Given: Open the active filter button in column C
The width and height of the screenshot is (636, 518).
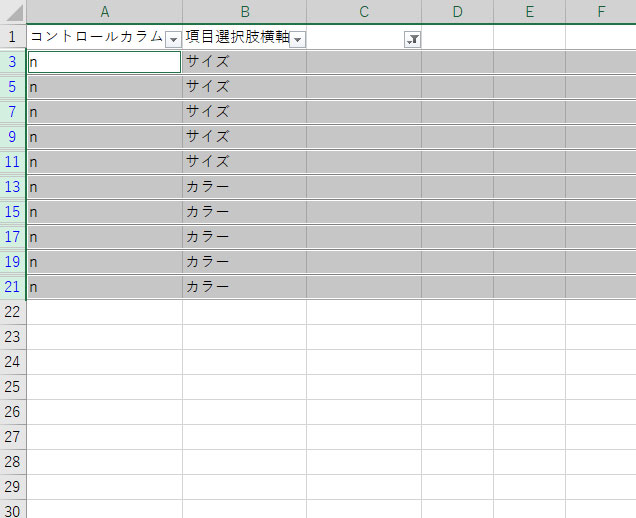Looking at the screenshot, I should pyautogui.click(x=412, y=38).
